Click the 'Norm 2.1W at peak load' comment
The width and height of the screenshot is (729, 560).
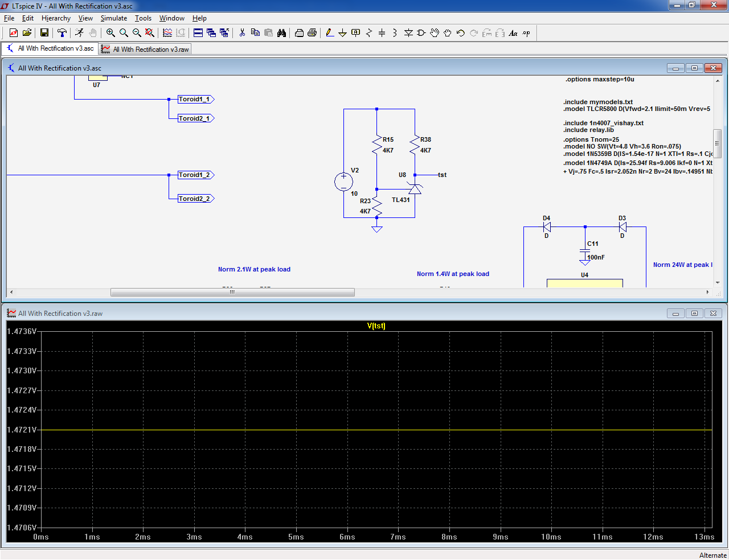pos(254,269)
